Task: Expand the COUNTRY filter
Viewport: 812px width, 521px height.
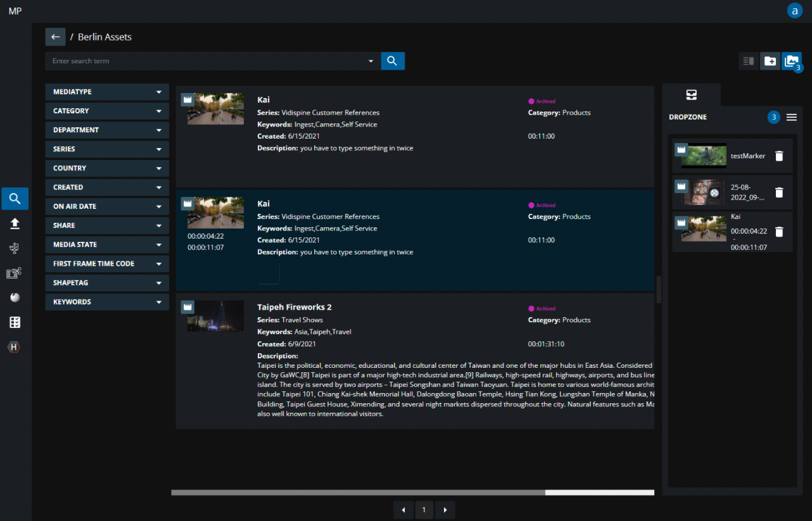Action: coord(107,168)
